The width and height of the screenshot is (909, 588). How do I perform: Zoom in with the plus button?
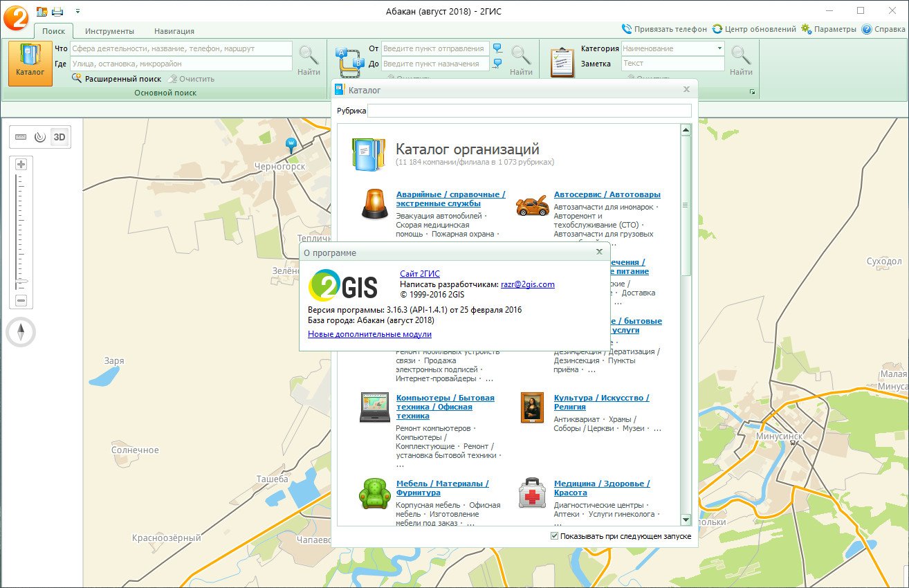21,165
